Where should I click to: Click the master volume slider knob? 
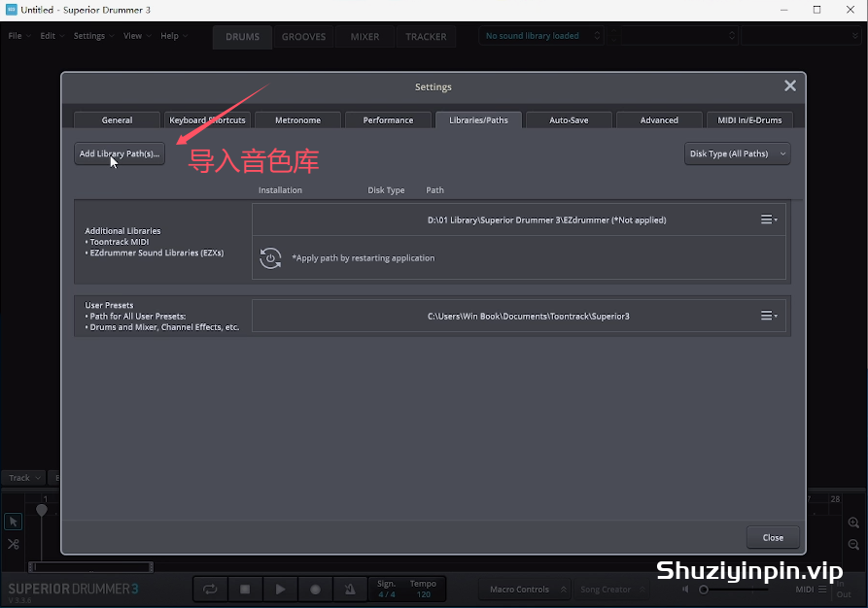pyautogui.click(x=704, y=590)
